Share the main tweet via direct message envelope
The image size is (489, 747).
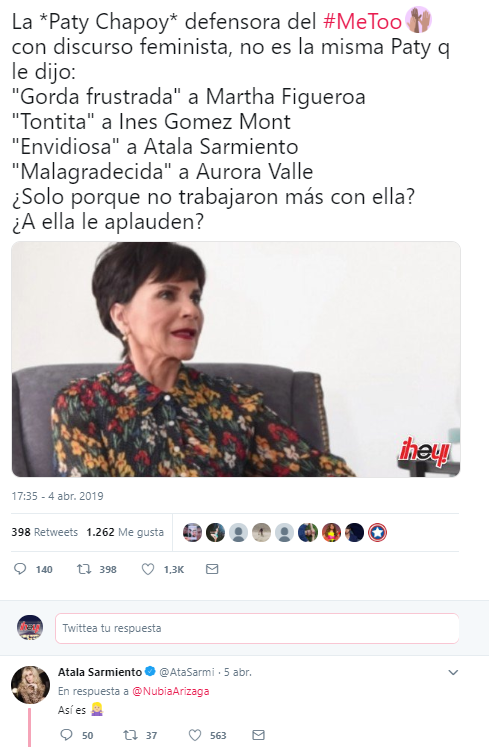click(212, 569)
